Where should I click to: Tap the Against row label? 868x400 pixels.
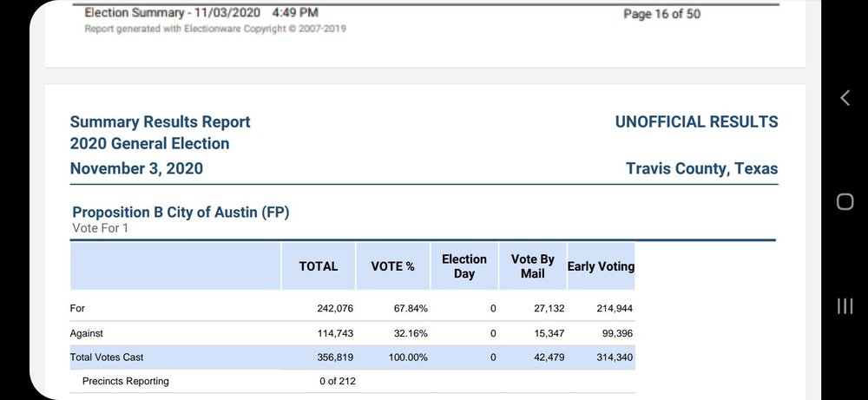click(87, 333)
